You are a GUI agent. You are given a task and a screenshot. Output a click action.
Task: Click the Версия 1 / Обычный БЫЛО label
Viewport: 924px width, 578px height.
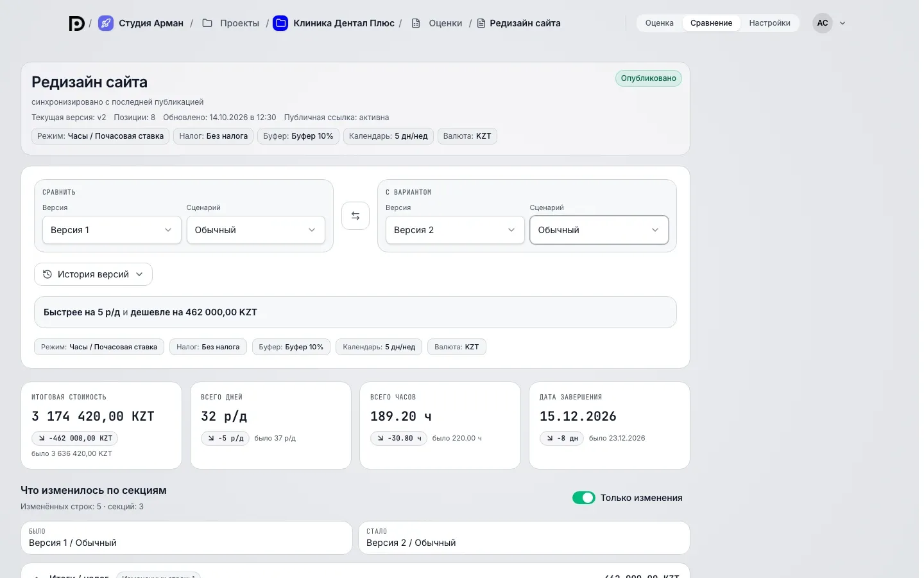tap(73, 543)
